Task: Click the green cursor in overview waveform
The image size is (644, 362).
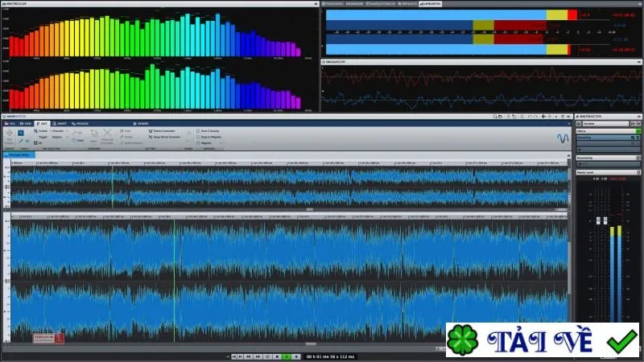Action: tap(113, 187)
